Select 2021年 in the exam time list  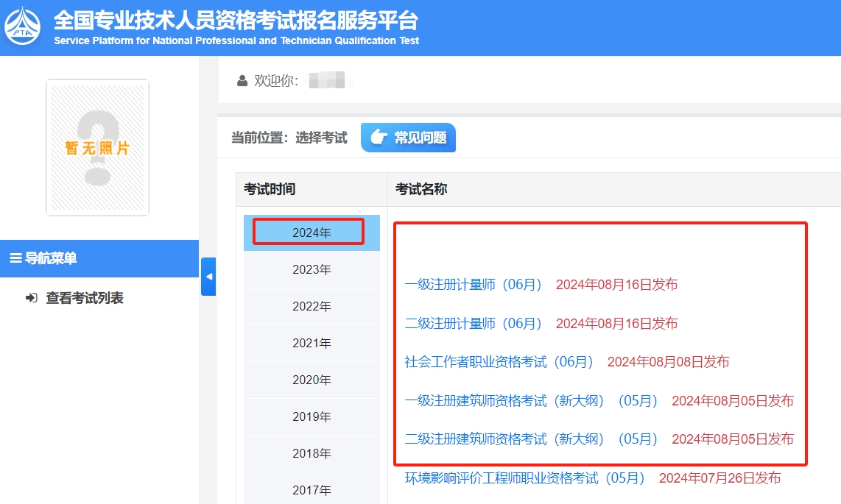(311, 342)
